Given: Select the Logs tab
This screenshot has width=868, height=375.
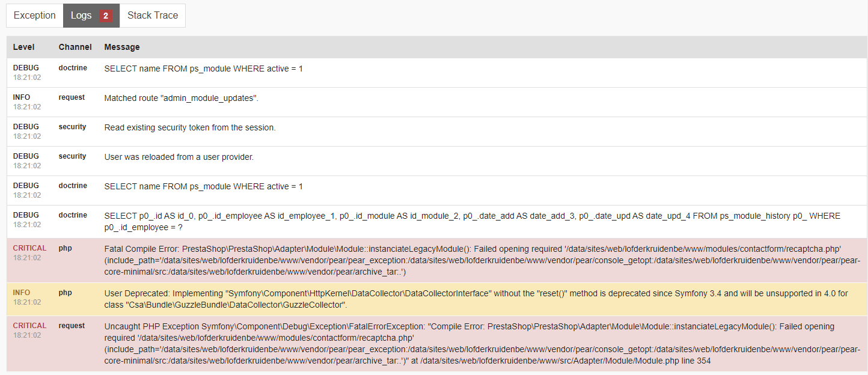Looking at the screenshot, I should (81, 16).
